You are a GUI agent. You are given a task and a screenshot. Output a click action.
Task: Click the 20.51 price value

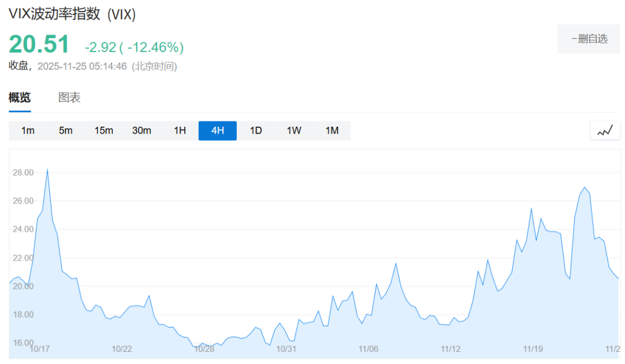tap(39, 44)
